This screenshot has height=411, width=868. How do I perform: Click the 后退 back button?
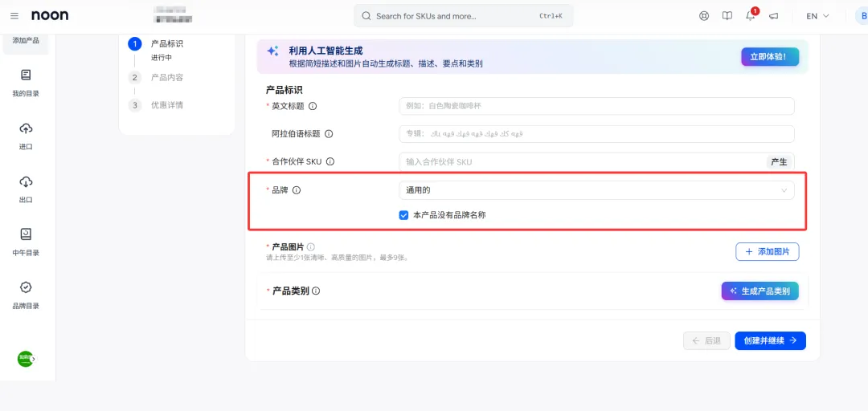click(707, 340)
